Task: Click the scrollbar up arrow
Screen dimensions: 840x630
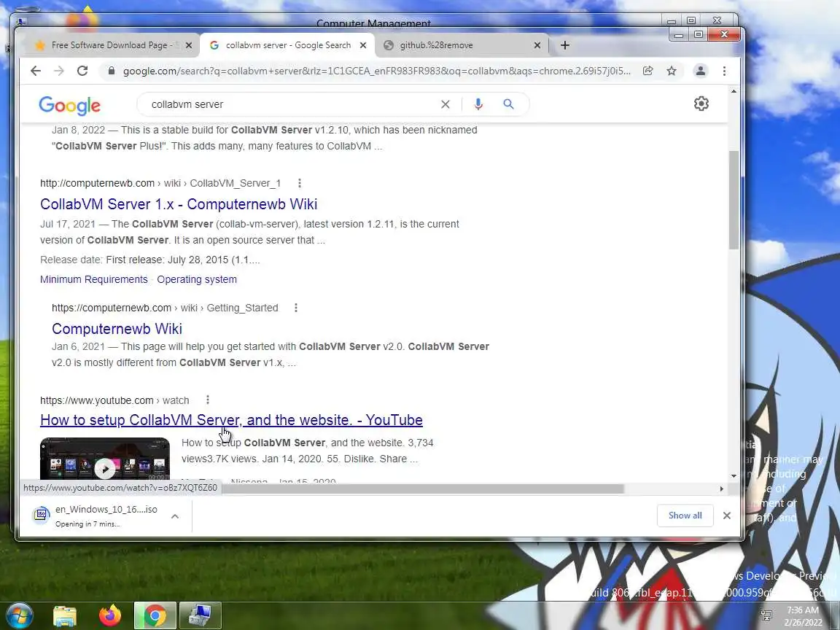Action: [734, 92]
